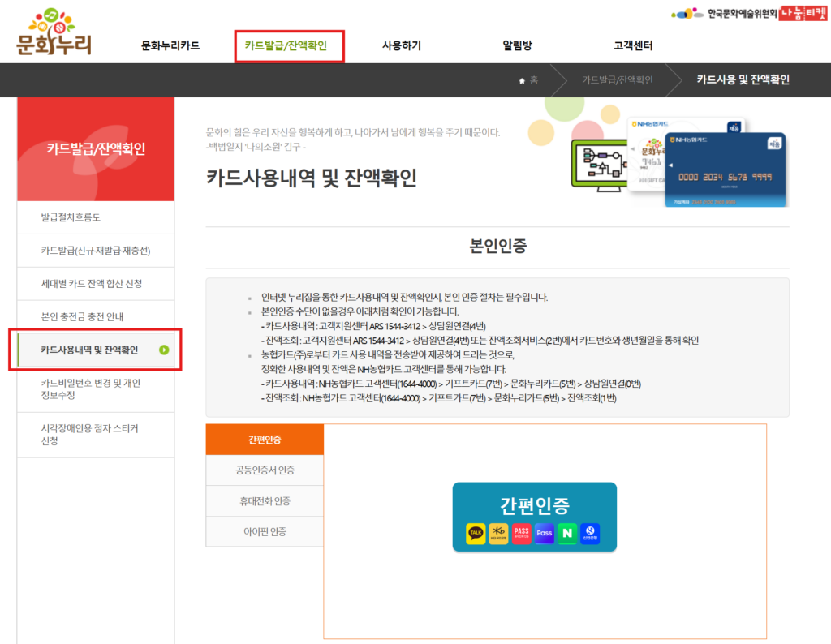This screenshot has height=644, width=831.
Task: Click the green arrow beside 카드사용내역 및 잔액확인
Action: (164, 350)
